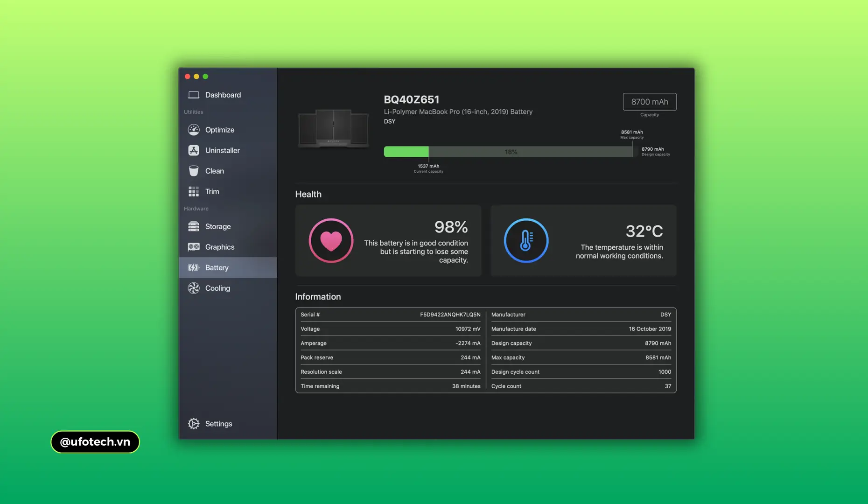Viewport: 868px width, 504px height.
Task: Click the 32°C temperature reading
Action: point(644,231)
